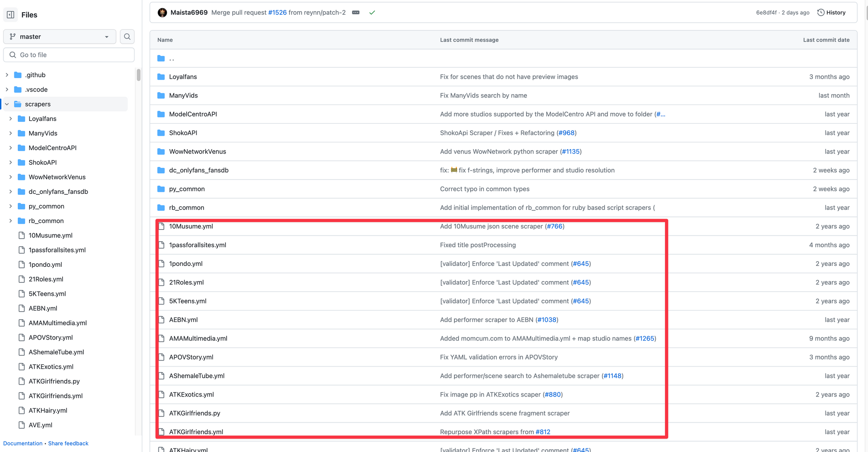Open 10Musume.yml in the sidebar tree
This screenshot has width=868, height=452.
point(50,236)
